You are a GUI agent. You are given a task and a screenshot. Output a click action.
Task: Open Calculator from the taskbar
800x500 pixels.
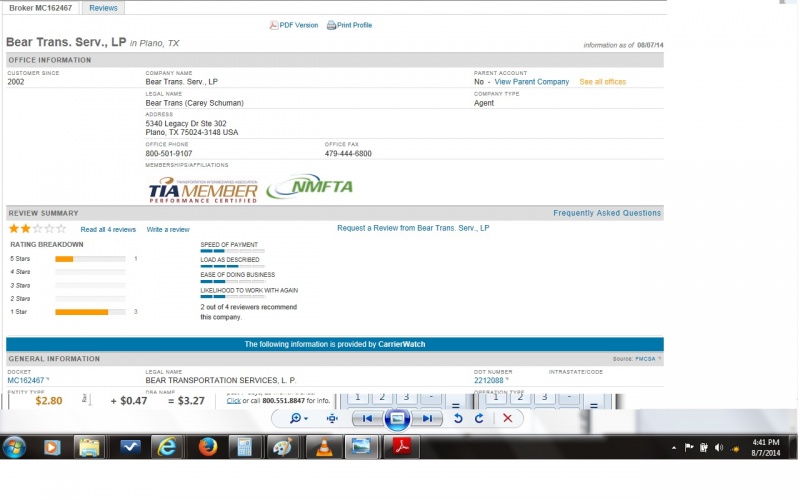click(x=244, y=447)
